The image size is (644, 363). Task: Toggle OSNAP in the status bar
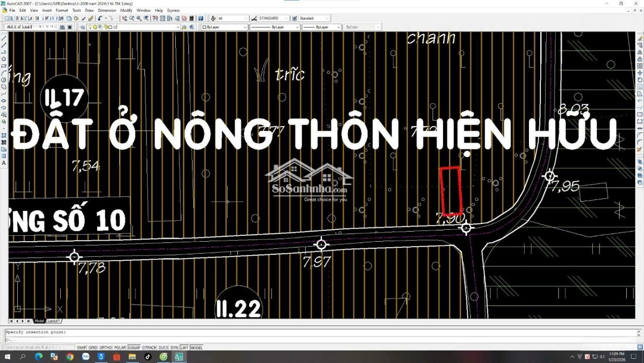coord(134,347)
